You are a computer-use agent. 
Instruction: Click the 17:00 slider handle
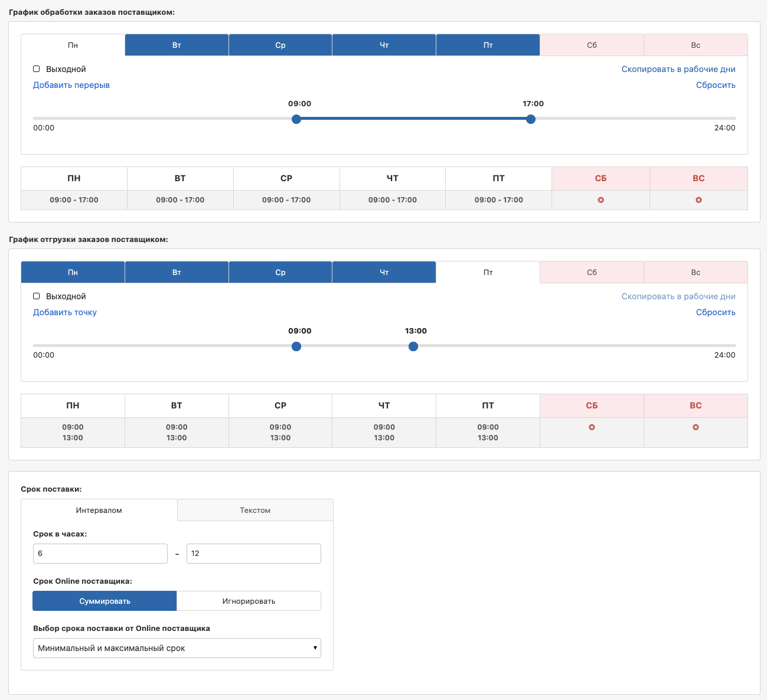[x=531, y=119]
